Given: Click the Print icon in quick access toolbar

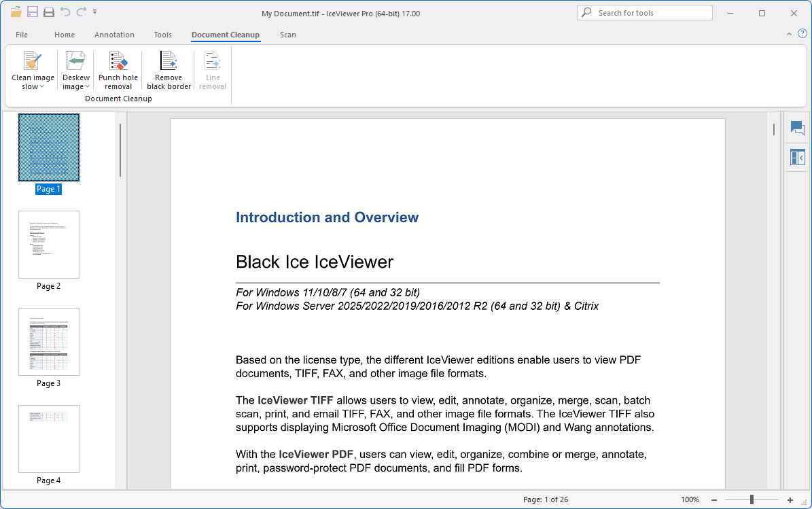Looking at the screenshot, I should 49,12.
